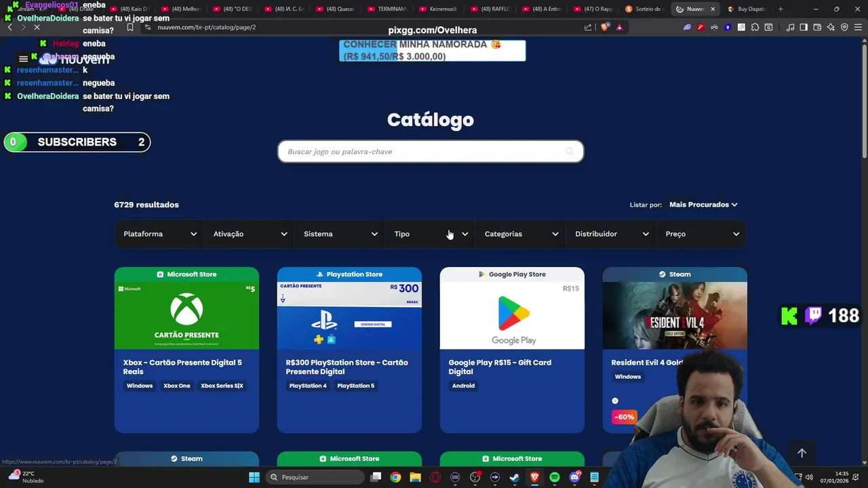
Task: Open Steam from the taskbar
Action: 515,477
